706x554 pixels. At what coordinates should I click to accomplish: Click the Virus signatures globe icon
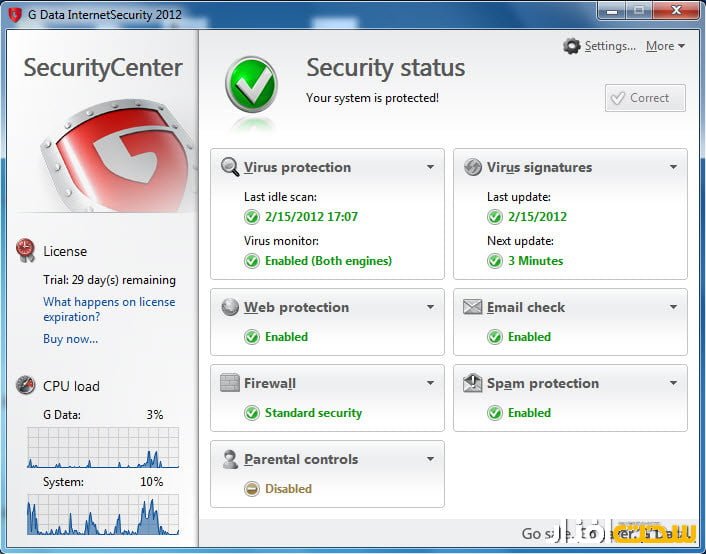(x=473, y=167)
